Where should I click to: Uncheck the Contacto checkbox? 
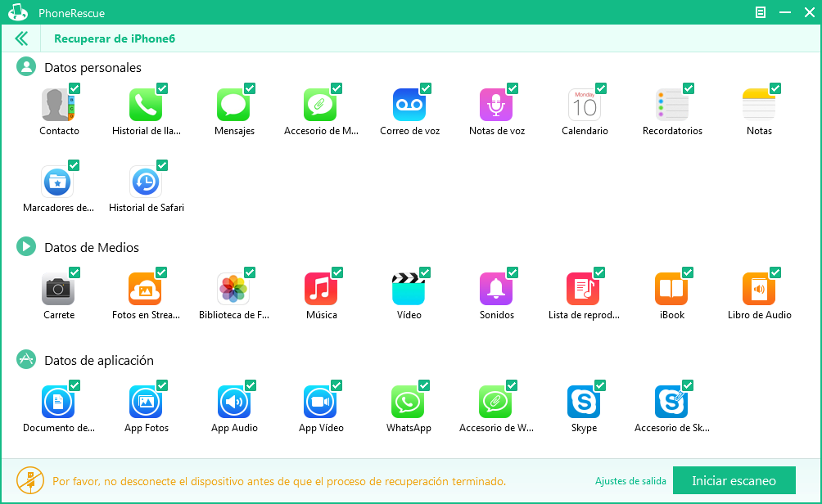tap(75, 88)
